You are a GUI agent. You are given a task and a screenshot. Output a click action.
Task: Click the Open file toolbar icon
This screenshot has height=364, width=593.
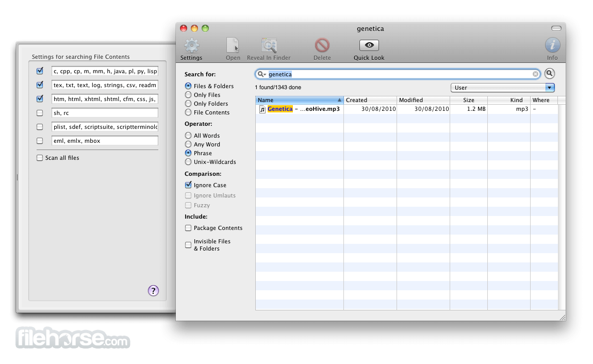pyautogui.click(x=233, y=45)
